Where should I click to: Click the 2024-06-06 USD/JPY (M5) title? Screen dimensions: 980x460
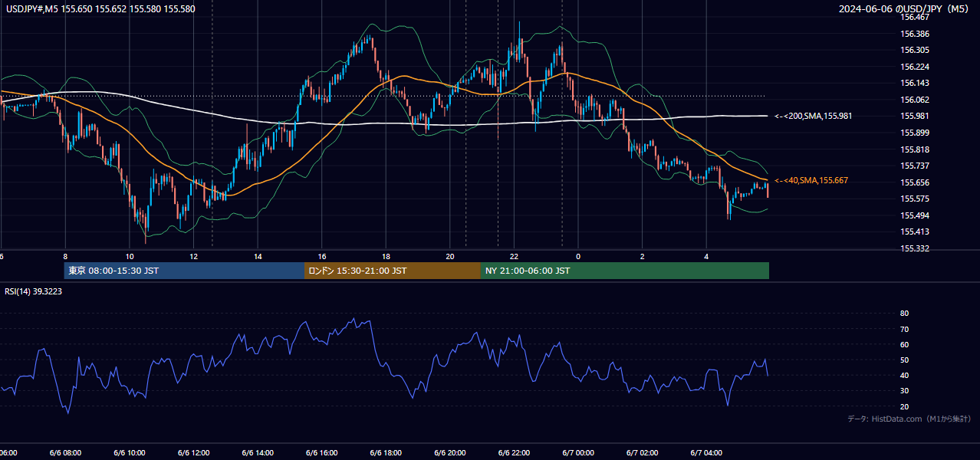click(x=905, y=9)
